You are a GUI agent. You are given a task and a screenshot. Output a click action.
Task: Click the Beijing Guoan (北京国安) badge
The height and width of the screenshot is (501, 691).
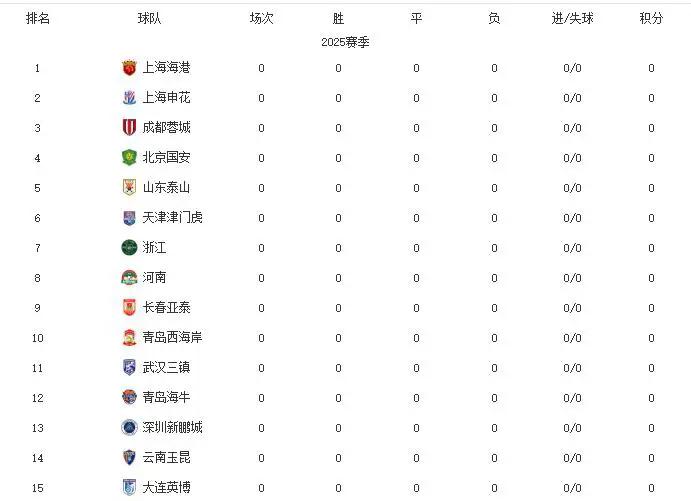click(129, 158)
